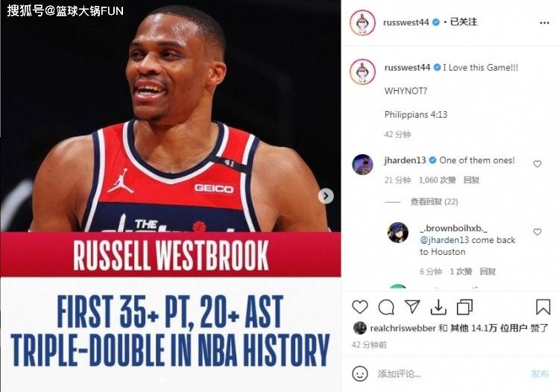Open the three-dot more options menu
The height and width of the screenshot is (392, 559).
(544, 23)
